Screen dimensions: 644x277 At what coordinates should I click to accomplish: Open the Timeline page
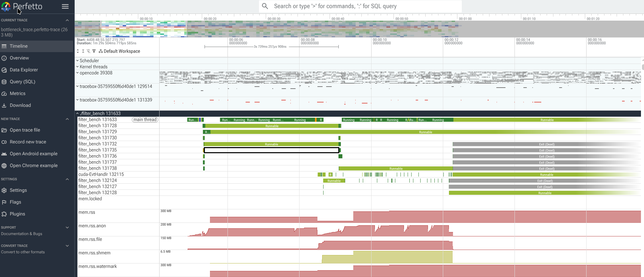point(37,46)
